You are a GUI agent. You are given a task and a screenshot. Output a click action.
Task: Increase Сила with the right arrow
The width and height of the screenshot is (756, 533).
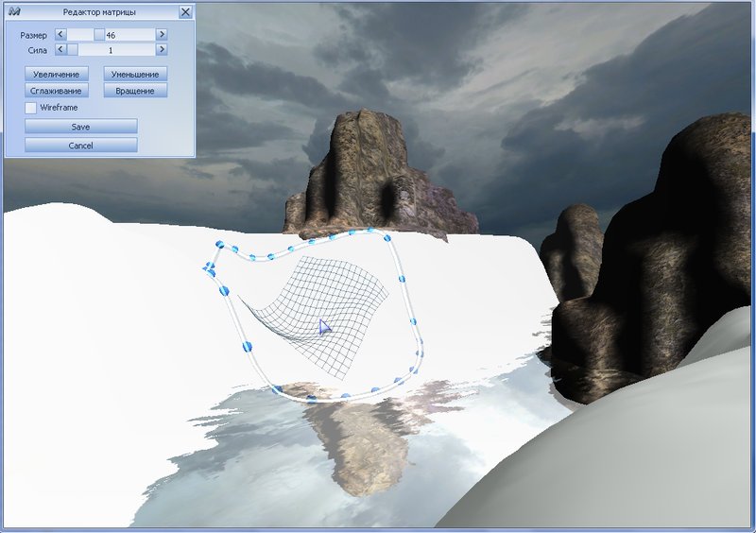click(162, 49)
